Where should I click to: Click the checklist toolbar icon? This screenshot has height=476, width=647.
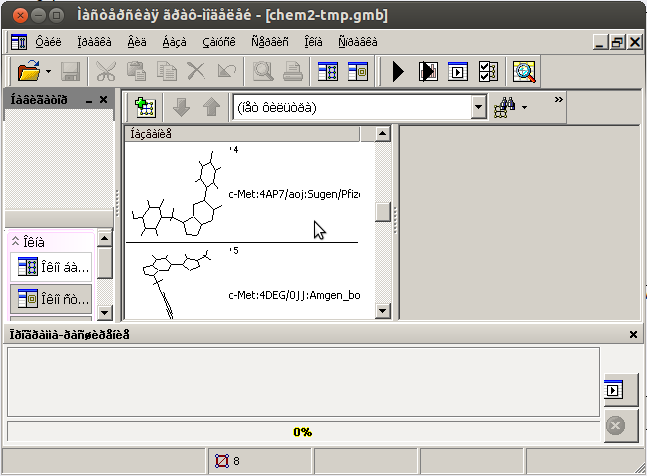488,71
